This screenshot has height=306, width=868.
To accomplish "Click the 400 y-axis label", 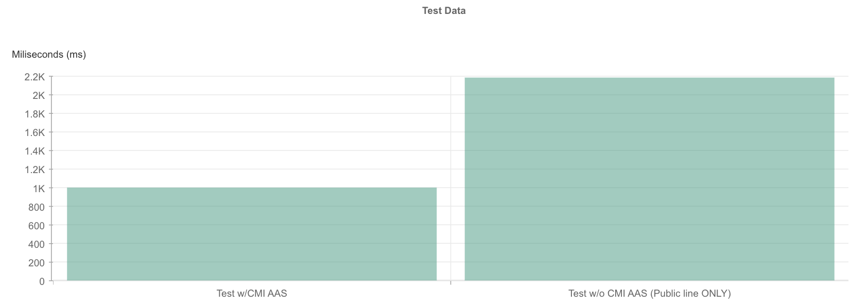I will point(38,244).
